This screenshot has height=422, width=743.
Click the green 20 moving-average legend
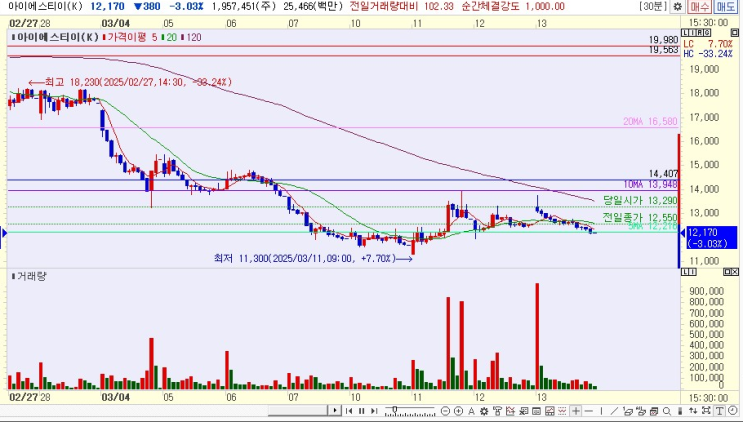(171, 37)
